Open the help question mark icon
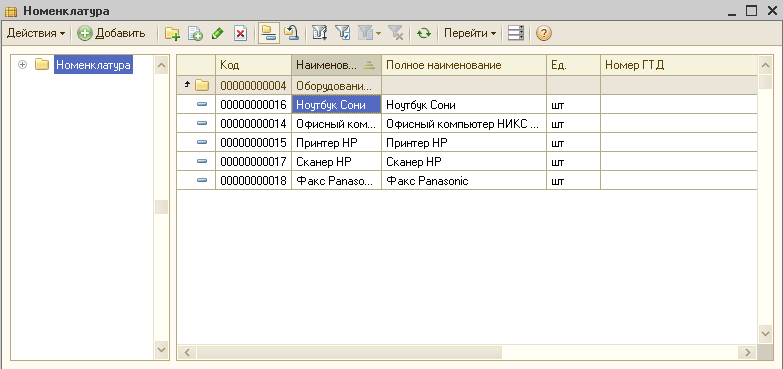 544,33
